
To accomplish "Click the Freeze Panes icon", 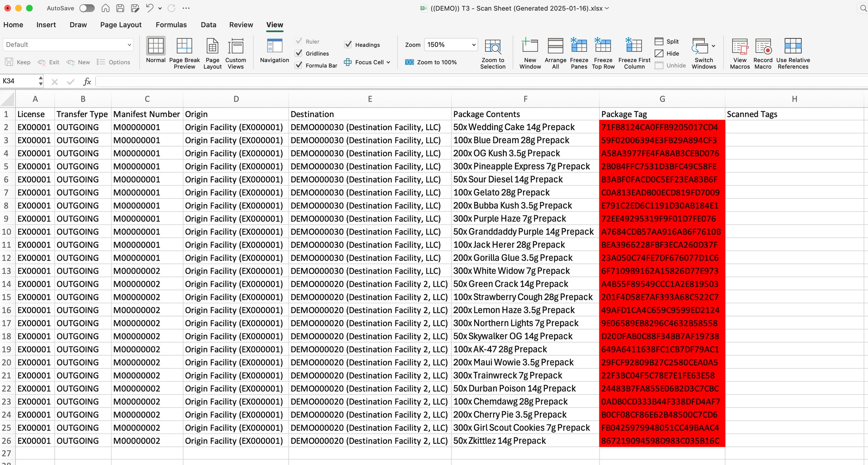I will click(x=579, y=46).
